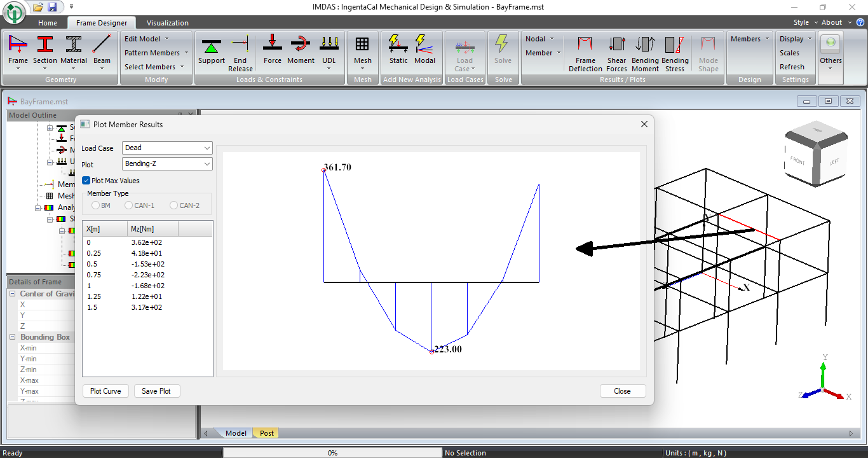This screenshot has height=458, width=868.
Task: Click the Save Plot button
Action: coord(156,391)
